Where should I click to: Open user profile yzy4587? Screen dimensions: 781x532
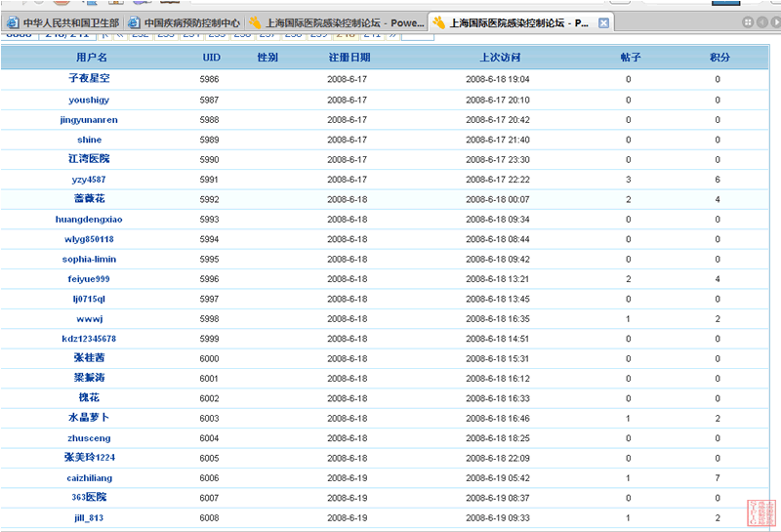coord(89,180)
